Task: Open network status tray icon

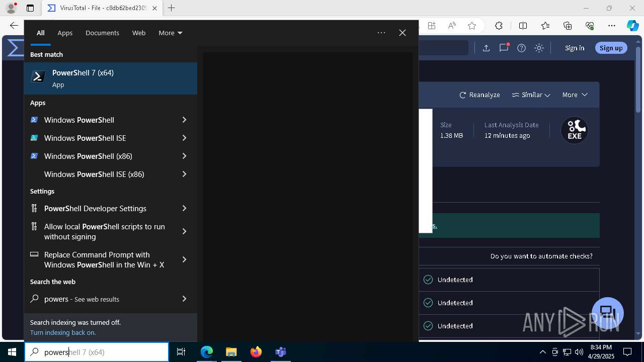Action: tap(567, 352)
